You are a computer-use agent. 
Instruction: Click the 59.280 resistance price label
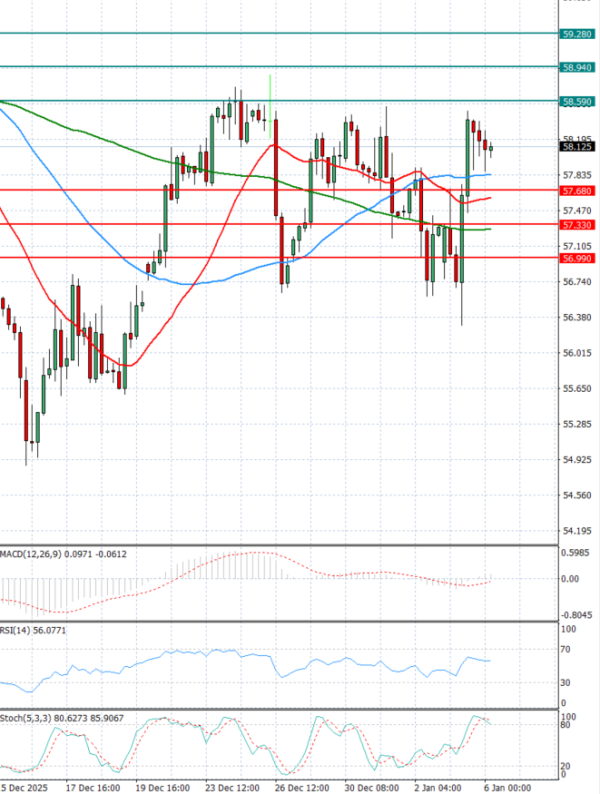point(575,34)
